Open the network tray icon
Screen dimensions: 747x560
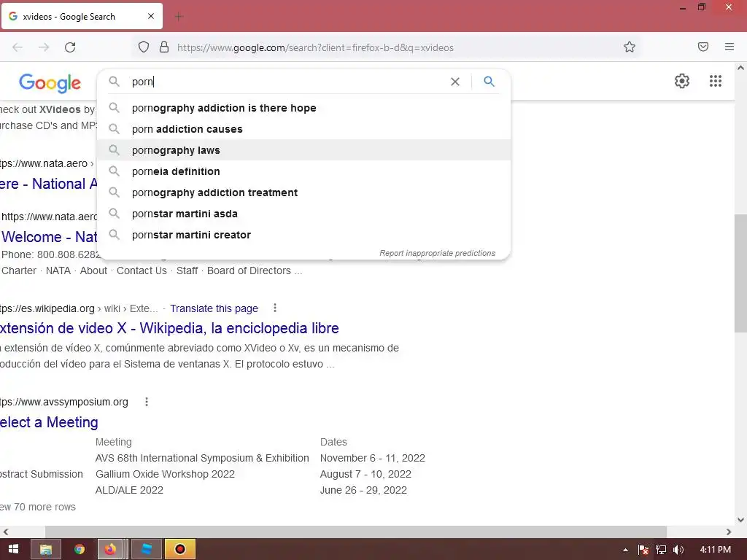coord(661,550)
